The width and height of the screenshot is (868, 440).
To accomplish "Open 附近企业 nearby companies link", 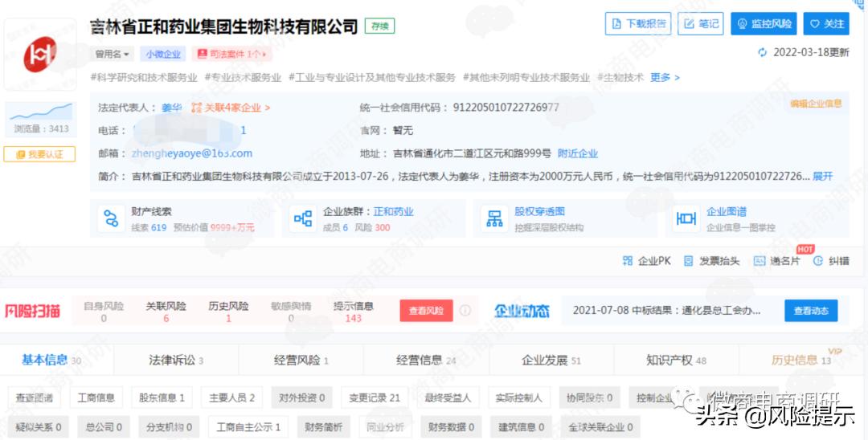I will coord(578,153).
